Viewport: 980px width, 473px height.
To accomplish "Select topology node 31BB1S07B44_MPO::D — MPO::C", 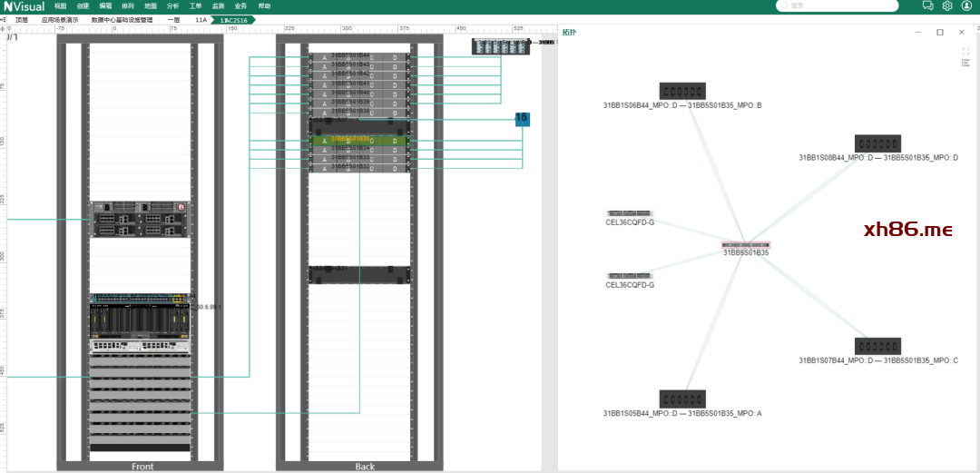I will pyautogui.click(x=878, y=347).
